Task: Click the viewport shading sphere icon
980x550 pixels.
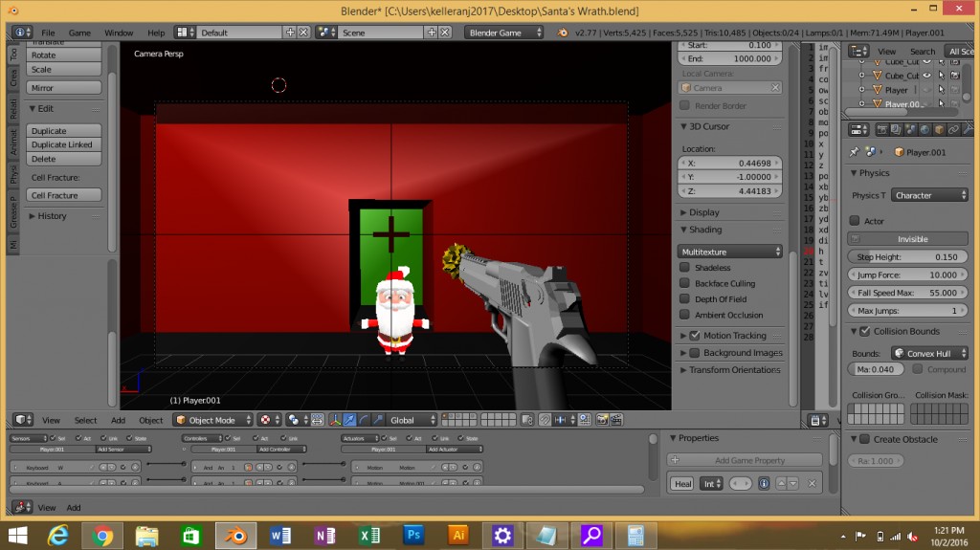Action: [x=269, y=420]
